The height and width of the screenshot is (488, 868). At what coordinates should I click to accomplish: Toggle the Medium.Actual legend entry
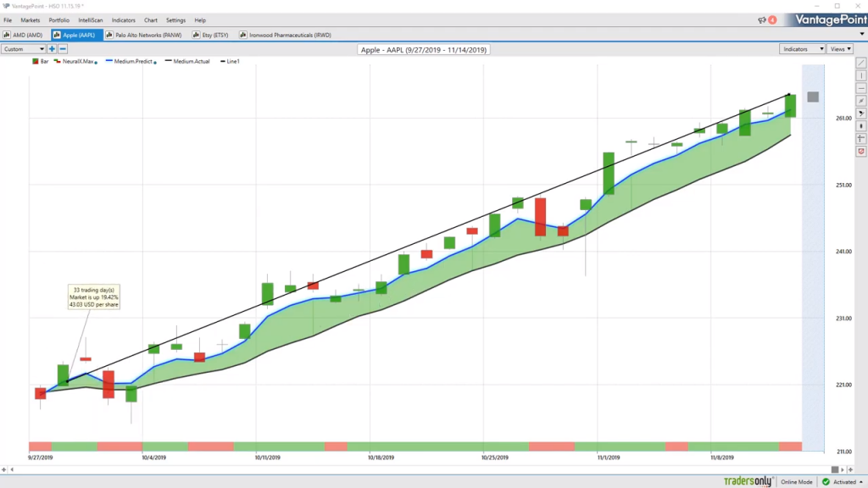click(x=187, y=61)
